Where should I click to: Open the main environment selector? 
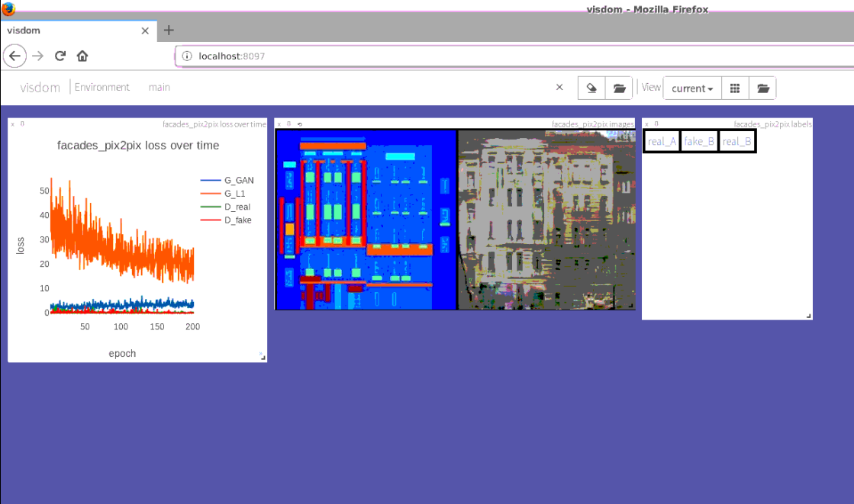point(159,87)
